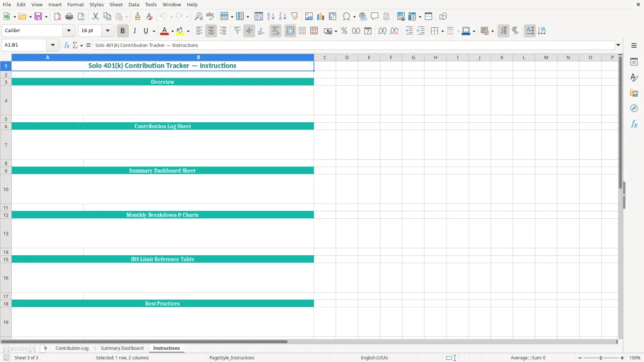Viewport: 644px width, 362px height.
Task: Open Font Name dropdown list
Action: pyautogui.click(x=69, y=31)
